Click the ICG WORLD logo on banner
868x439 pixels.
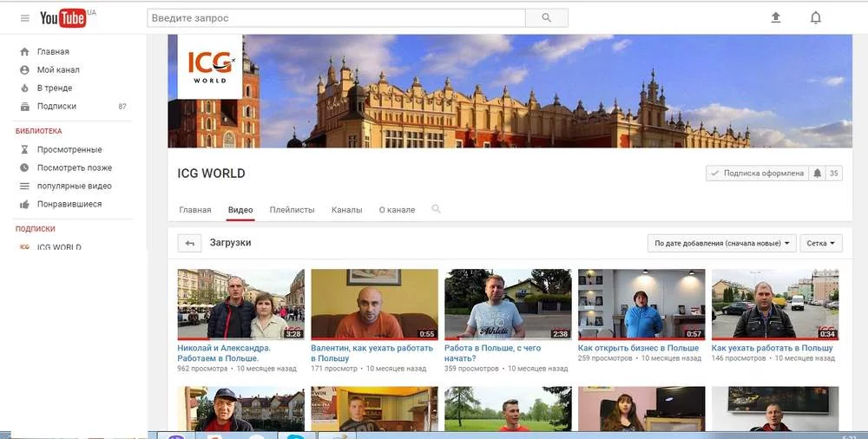[210, 67]
